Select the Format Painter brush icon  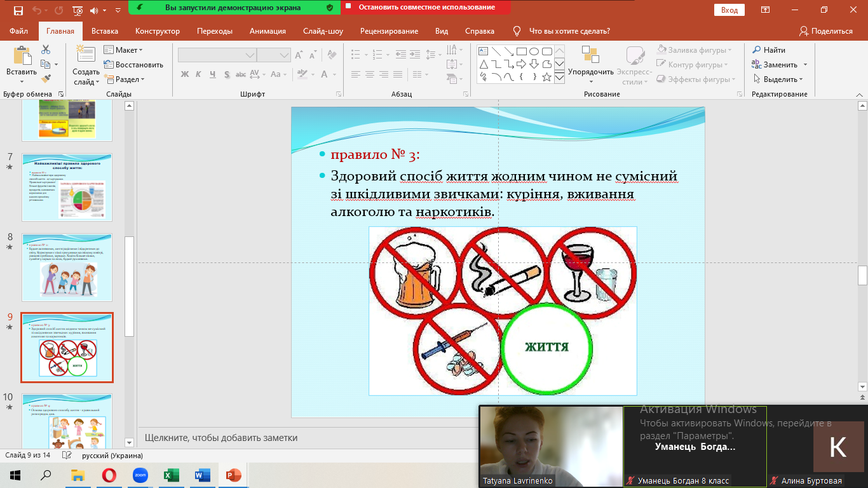click(46, 79)
